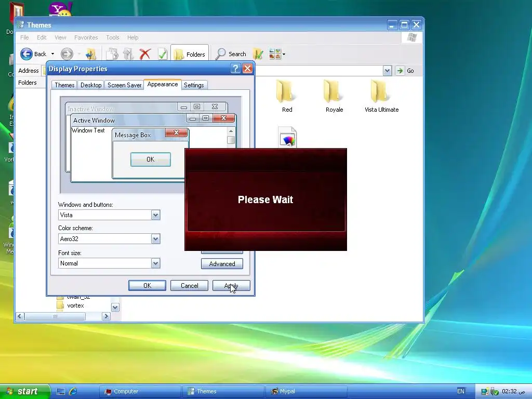Click the Yahoo Messenger desktop icon
This screenshot has height=399, width=532.
click(x=60, y=9)
